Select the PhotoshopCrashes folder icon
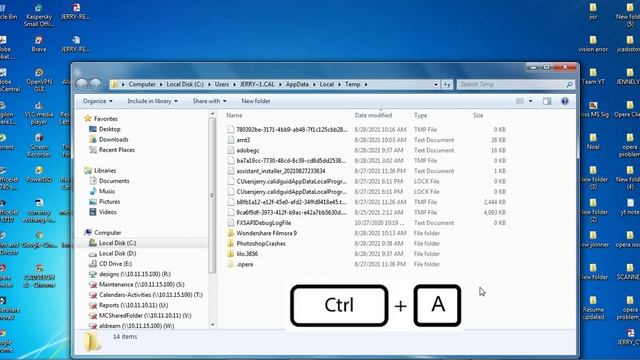The width and height of the screenshot is (640, 360). pyautogui.click(x=231, y=243)
